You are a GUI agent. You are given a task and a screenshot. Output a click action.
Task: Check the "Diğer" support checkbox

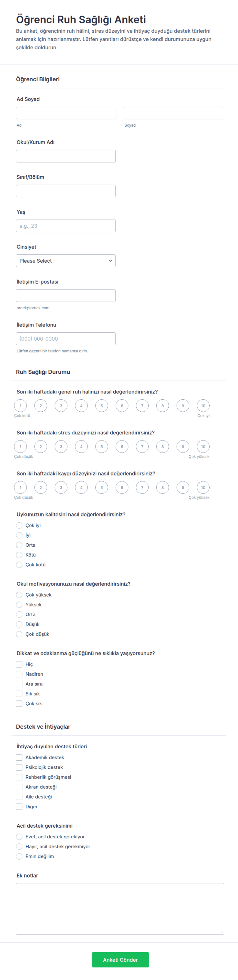19,806
